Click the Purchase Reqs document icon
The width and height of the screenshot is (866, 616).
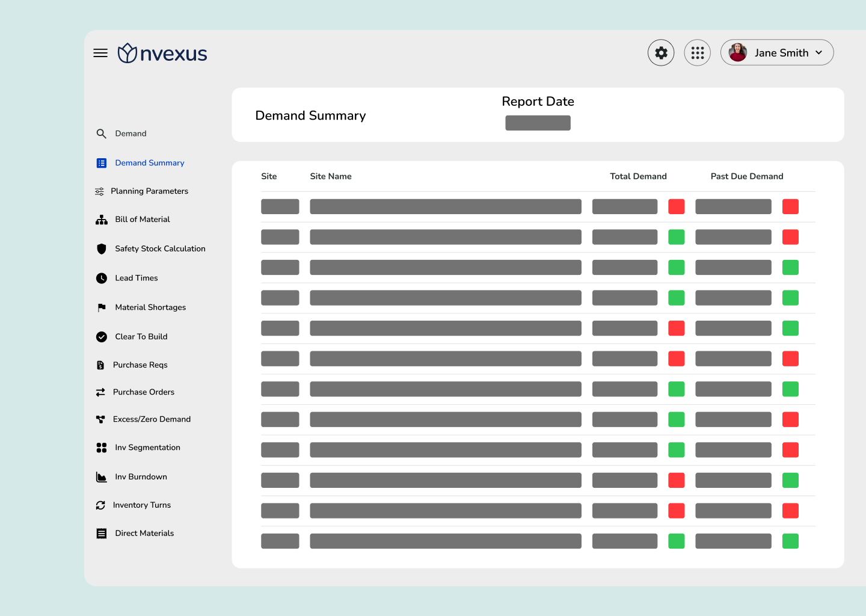100,365
